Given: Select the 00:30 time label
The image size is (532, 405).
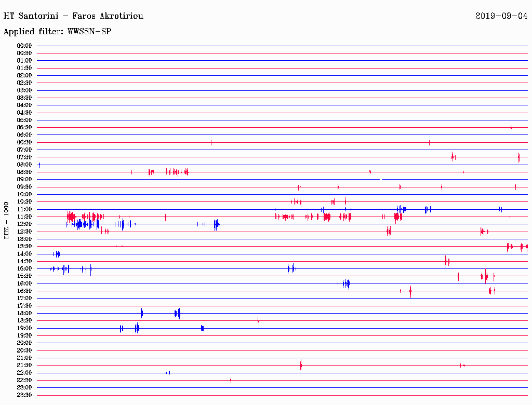Looking at the screenshot, I should (x=24, y=53).
